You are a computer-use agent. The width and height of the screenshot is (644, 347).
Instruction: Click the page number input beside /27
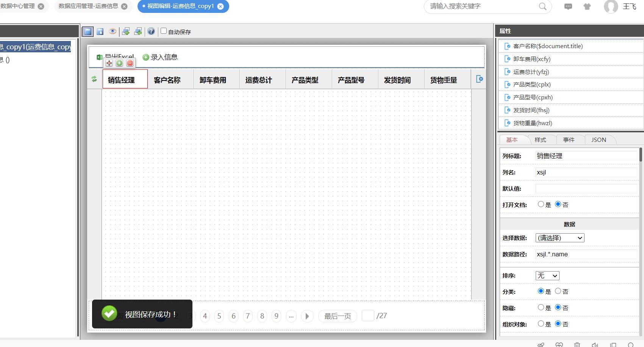tap(368, 316)
